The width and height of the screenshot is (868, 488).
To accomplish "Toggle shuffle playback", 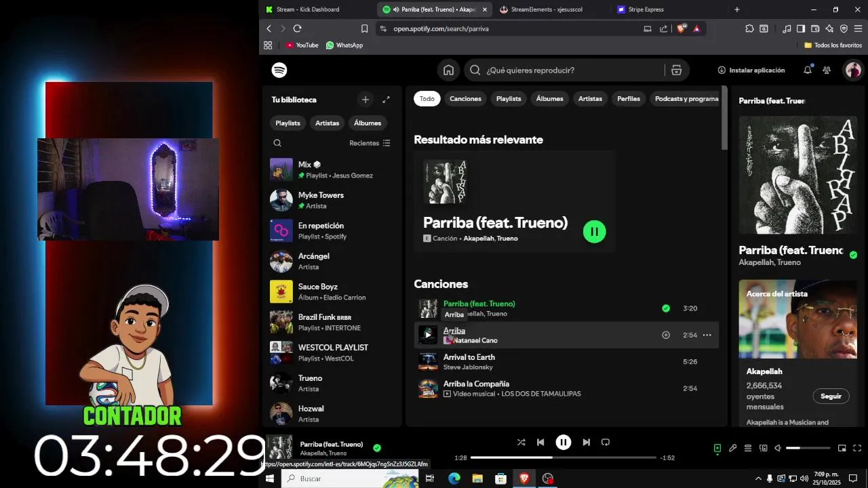I will (x=521, y=442).
